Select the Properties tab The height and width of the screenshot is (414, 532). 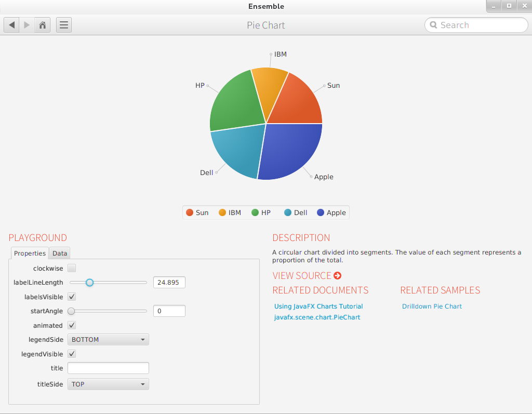[30, 253]
